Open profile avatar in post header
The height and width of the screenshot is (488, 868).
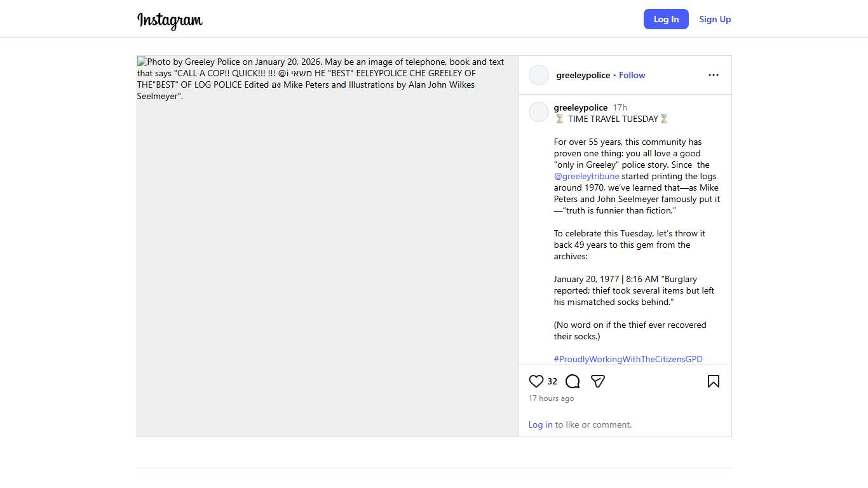pyautogui.click(x=539, y=75)
